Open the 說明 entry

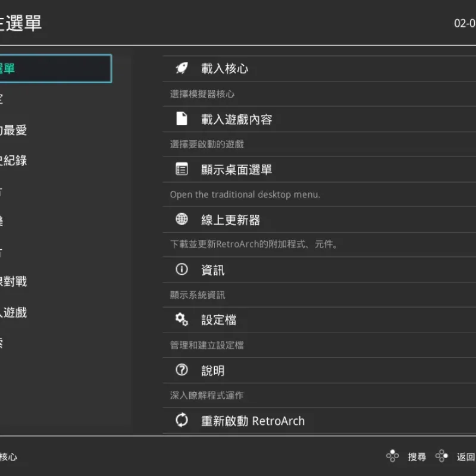[320, 370]
